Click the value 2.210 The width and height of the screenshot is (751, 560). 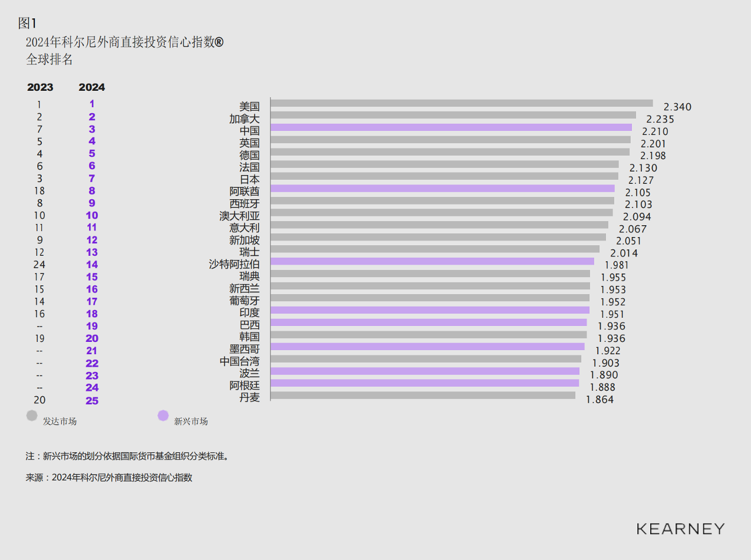coord(656,131)
